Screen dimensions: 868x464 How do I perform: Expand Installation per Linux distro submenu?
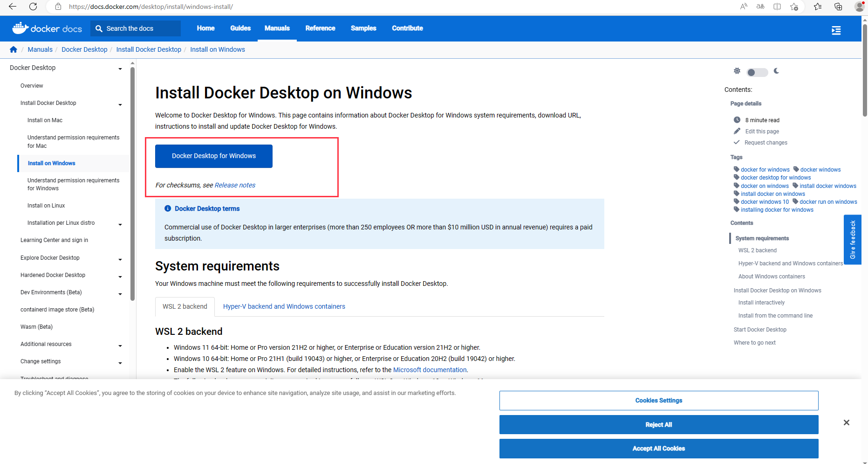pos(120,224)
